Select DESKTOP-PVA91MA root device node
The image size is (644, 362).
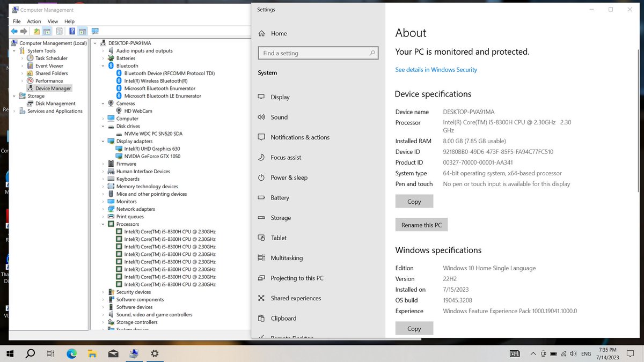click(129, 43)
